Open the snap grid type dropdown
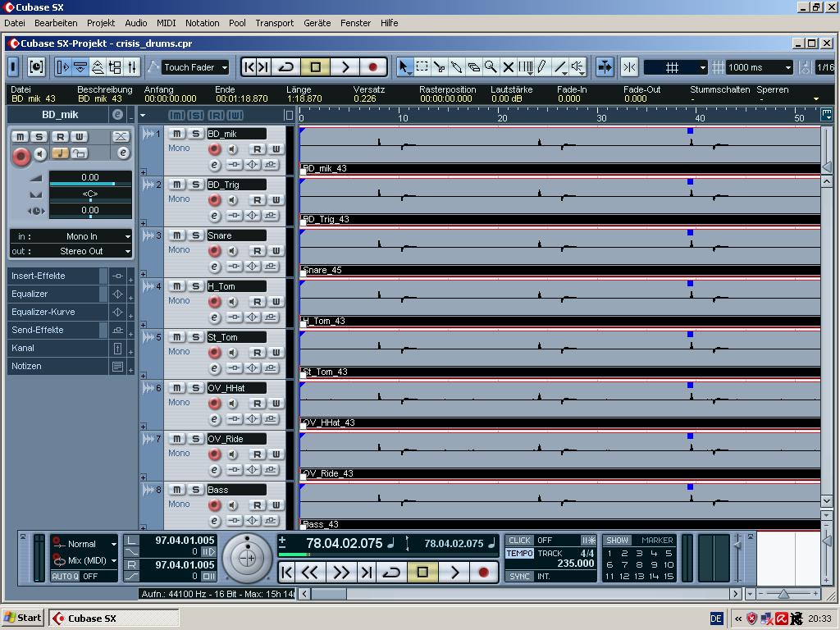840x630 pixels. tap(676, 67)
